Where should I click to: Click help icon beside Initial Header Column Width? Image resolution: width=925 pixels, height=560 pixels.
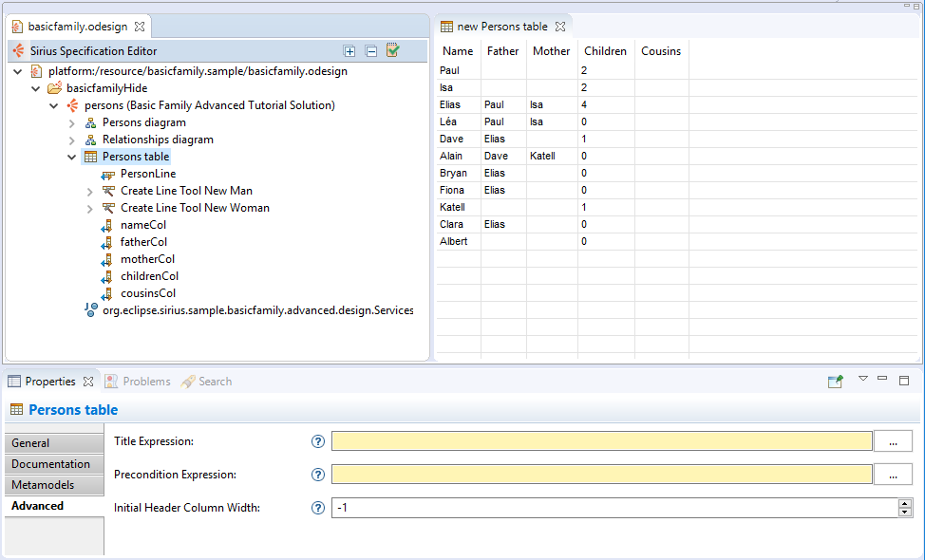pos(318,508)
